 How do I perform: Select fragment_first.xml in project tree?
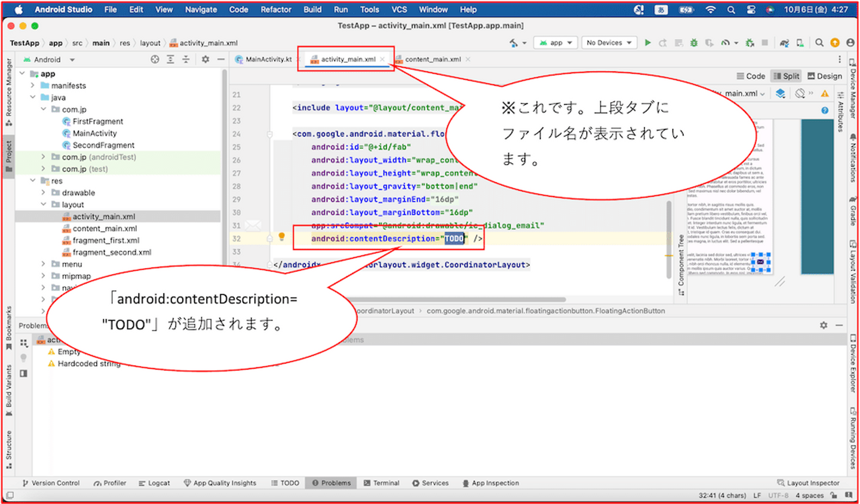tap(106, 241)
